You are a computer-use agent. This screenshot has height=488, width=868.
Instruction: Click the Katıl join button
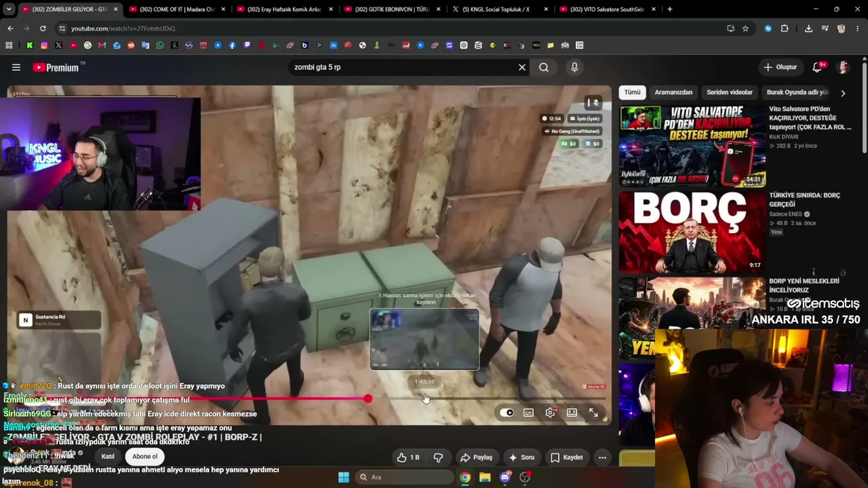click(x=108, y=457)
